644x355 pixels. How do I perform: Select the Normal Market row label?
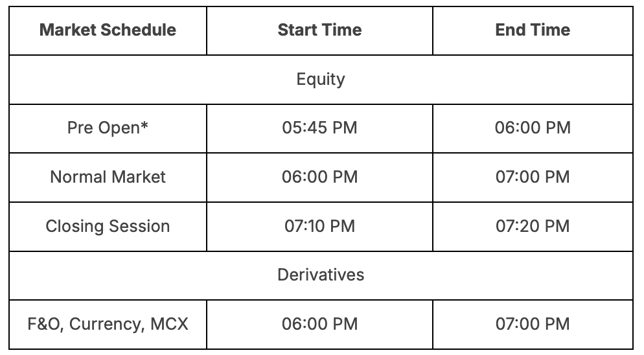click(108, 177)
